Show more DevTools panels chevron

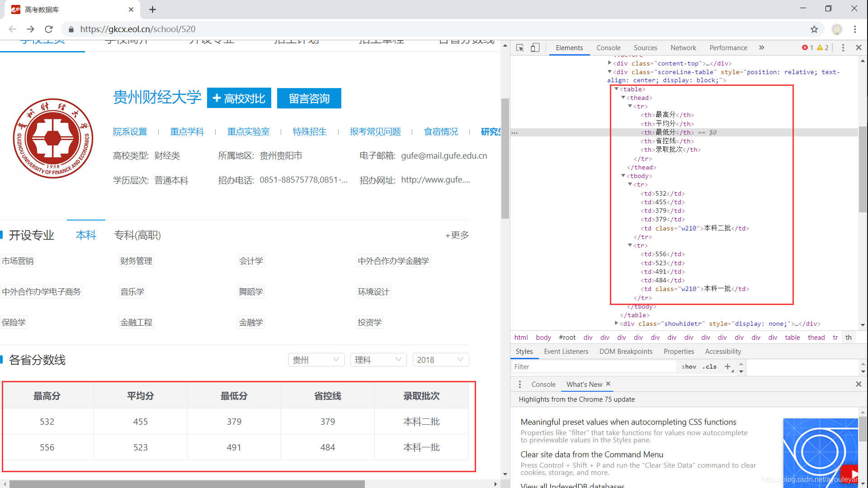[x=762, y=47]
